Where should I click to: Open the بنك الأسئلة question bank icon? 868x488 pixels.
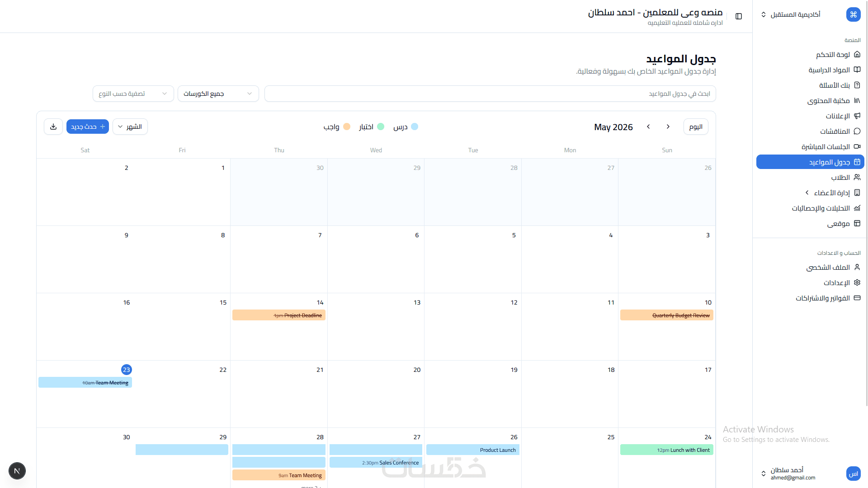click(x=857, y=85)
